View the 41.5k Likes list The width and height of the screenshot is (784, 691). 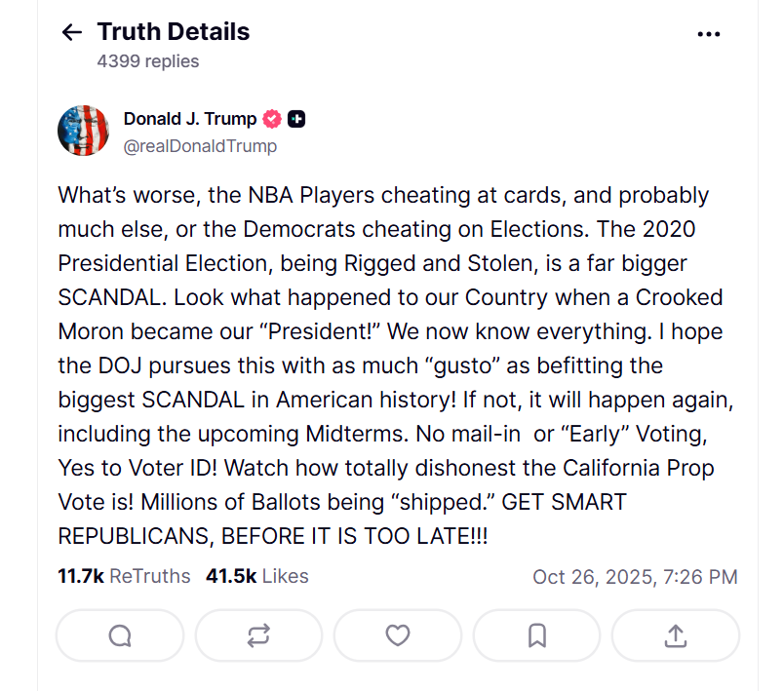click(x=256, y=576)
